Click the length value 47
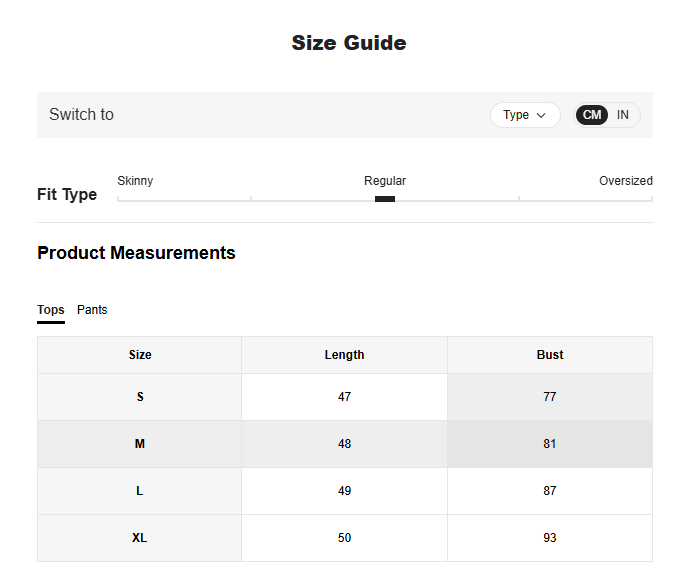Viewport: 686px width, 574px height. (x=344, y=397)
